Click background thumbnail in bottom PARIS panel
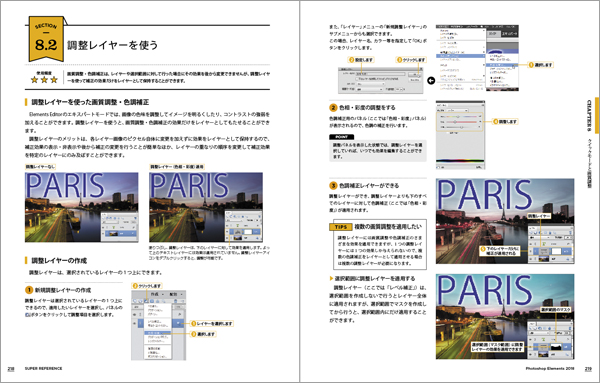Image resolution: width=600 pixels, height=383 pixels. point(543,354)
